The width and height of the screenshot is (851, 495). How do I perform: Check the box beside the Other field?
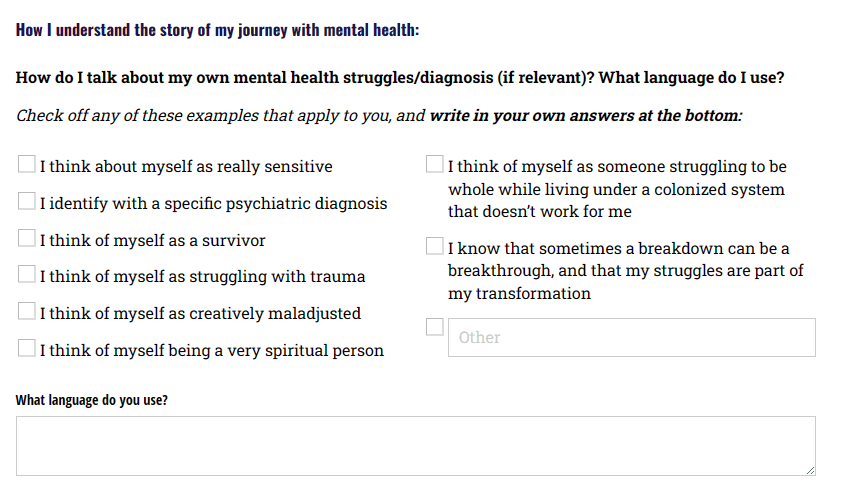pos(435,327)
